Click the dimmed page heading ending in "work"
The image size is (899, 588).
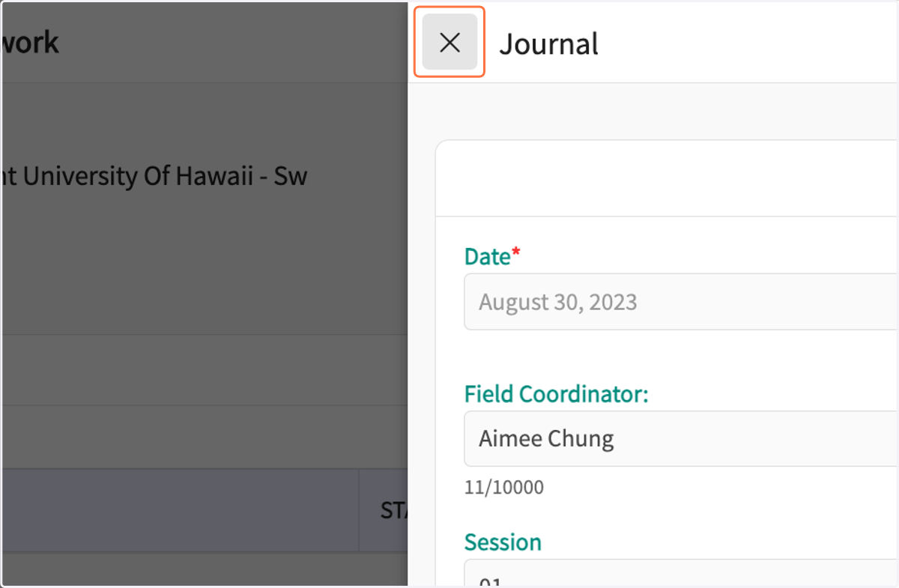pyautogui.click(x=30, y=43)
